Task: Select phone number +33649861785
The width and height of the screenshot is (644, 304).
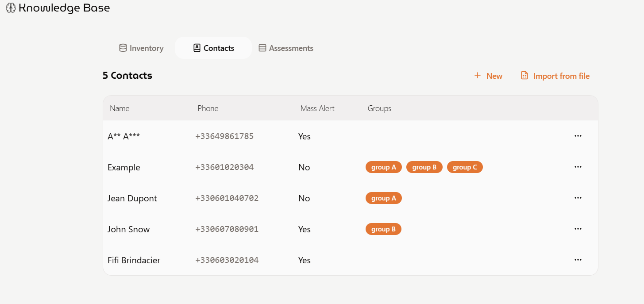Action: [x=224, y=136]
